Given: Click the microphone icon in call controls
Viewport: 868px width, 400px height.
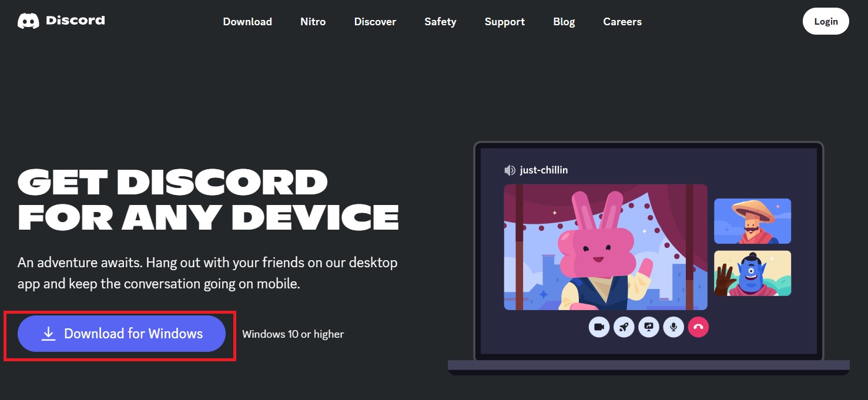Looking at the screenshot, I should 673,327.
